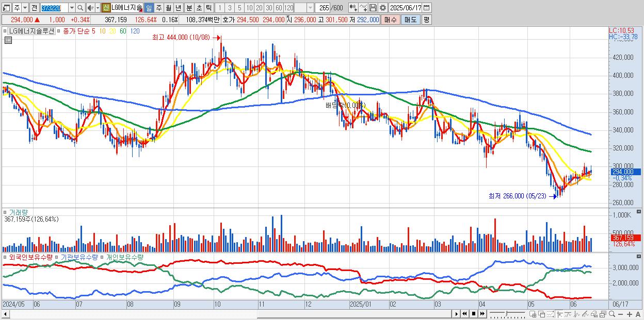Open the speaker options dropdown arrow
The image size is (644, 320).
coord(98,8)
